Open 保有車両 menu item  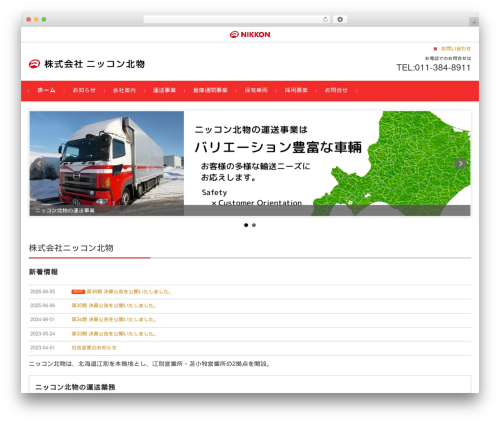point(256,90)
